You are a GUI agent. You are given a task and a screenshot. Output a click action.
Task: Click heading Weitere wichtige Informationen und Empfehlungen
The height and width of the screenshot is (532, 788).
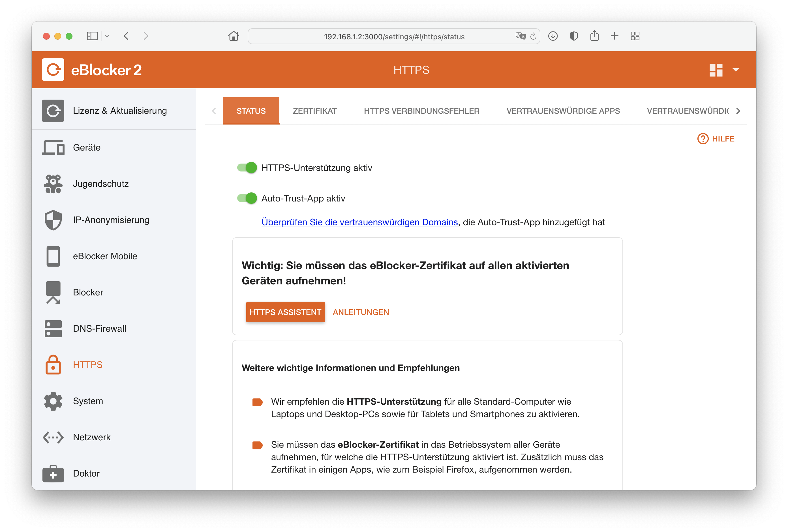coord(351,368)
